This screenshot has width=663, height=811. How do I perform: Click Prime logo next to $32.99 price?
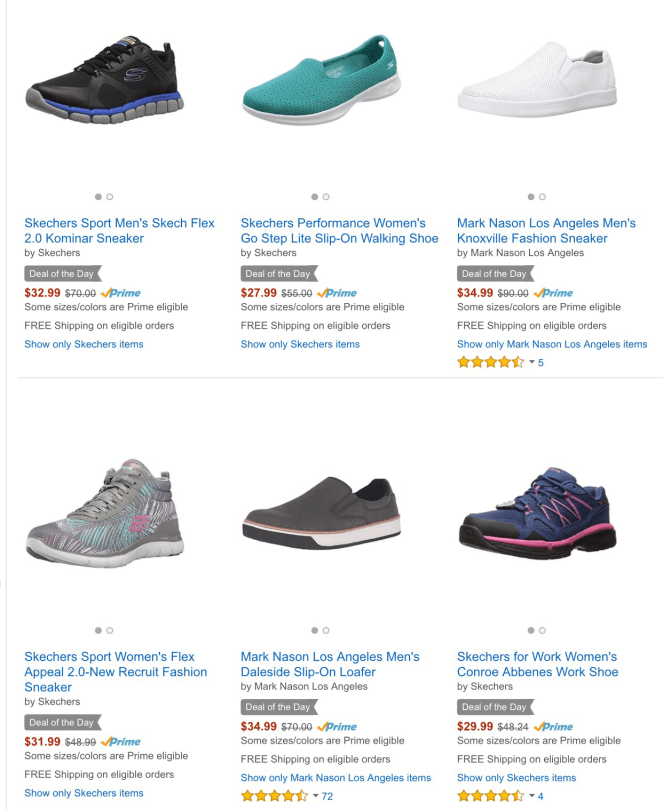click(121, 293)
